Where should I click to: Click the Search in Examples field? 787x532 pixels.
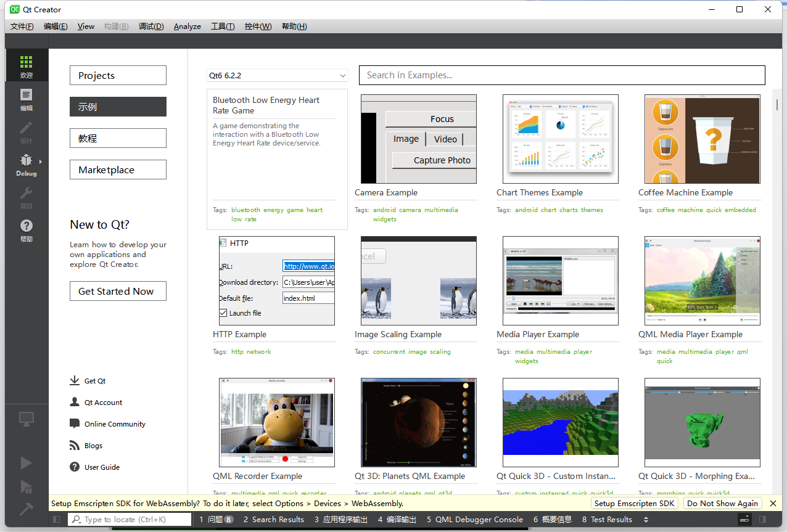[x=562, y=75]
